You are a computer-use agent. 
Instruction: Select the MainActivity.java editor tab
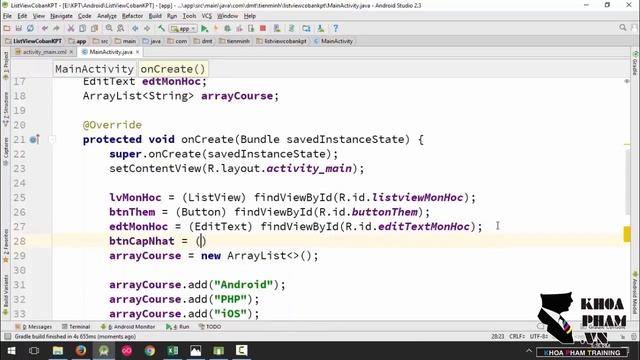(x=111, y=52)
